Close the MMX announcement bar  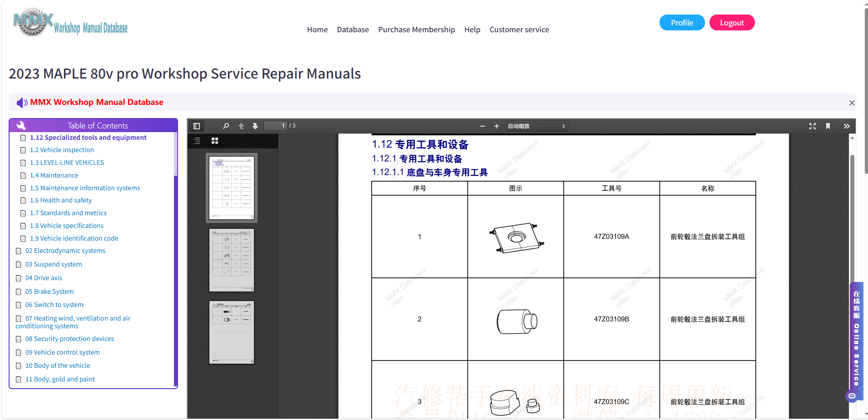click(x=852, y=103)
